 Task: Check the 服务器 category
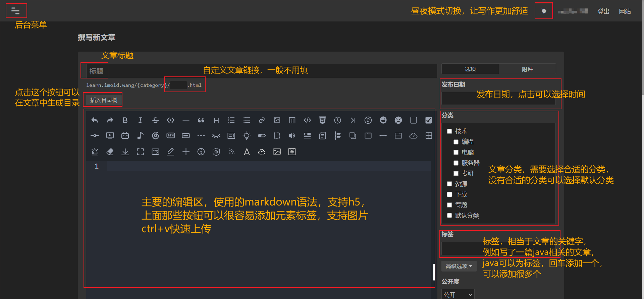(x=456, y=163)
